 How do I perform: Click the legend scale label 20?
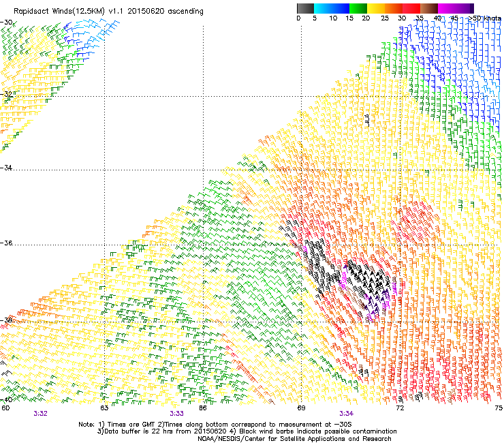click(x=366, y=18)
